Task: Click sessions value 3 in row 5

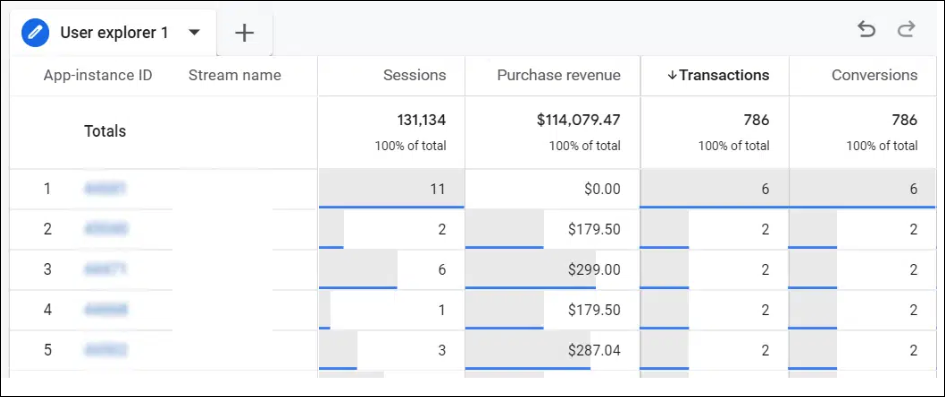Action: point(442,351)
